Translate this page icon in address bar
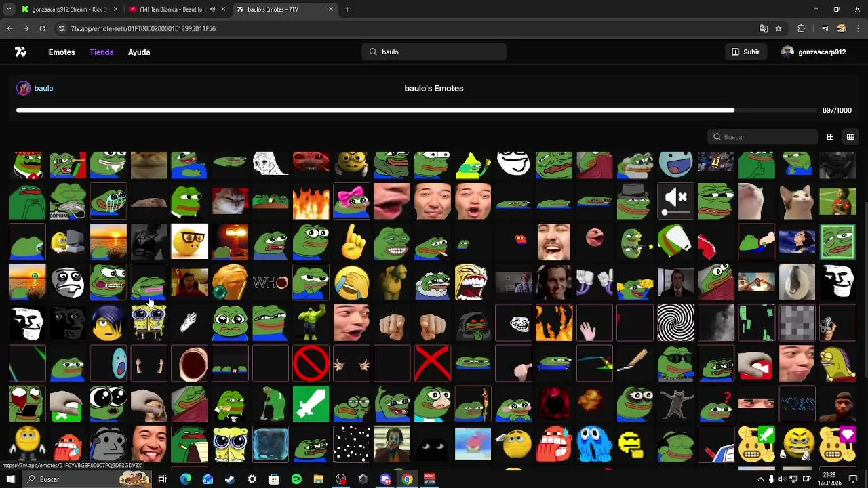The height and width of the screenshot is (488, 868). (764, 28)
